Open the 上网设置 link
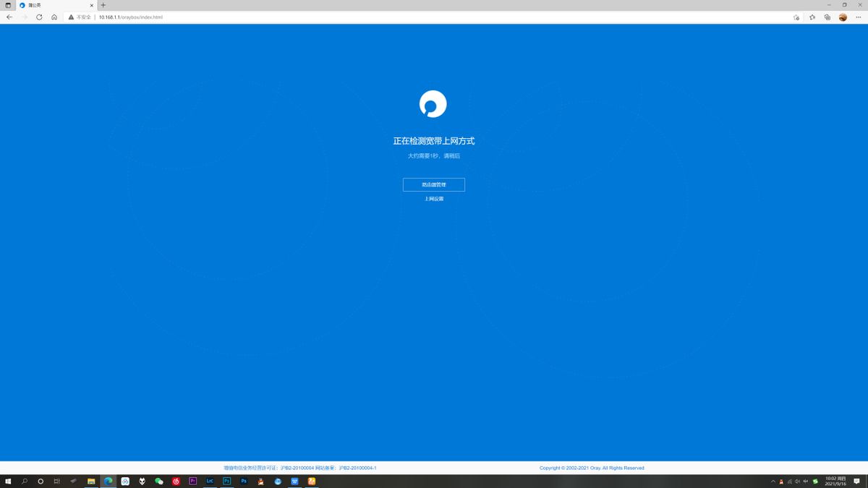The image size is (868, 488). coord(434,199)
